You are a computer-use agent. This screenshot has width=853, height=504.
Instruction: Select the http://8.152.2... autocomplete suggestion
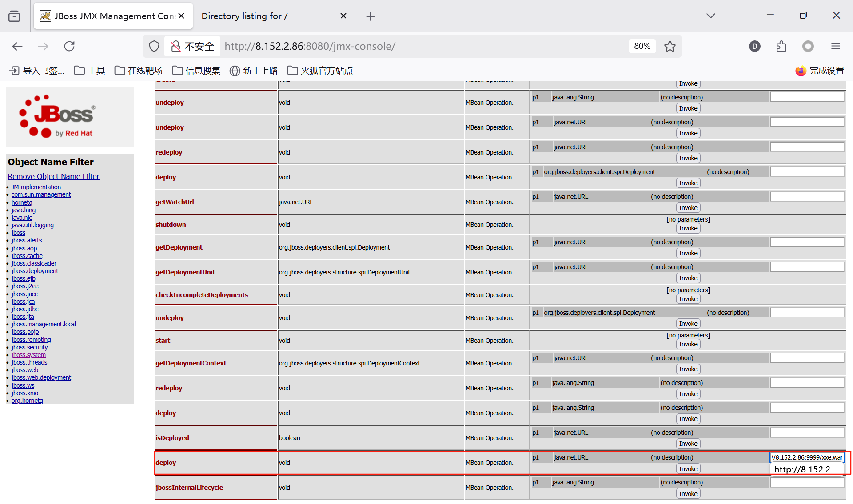tap(807, 469)
